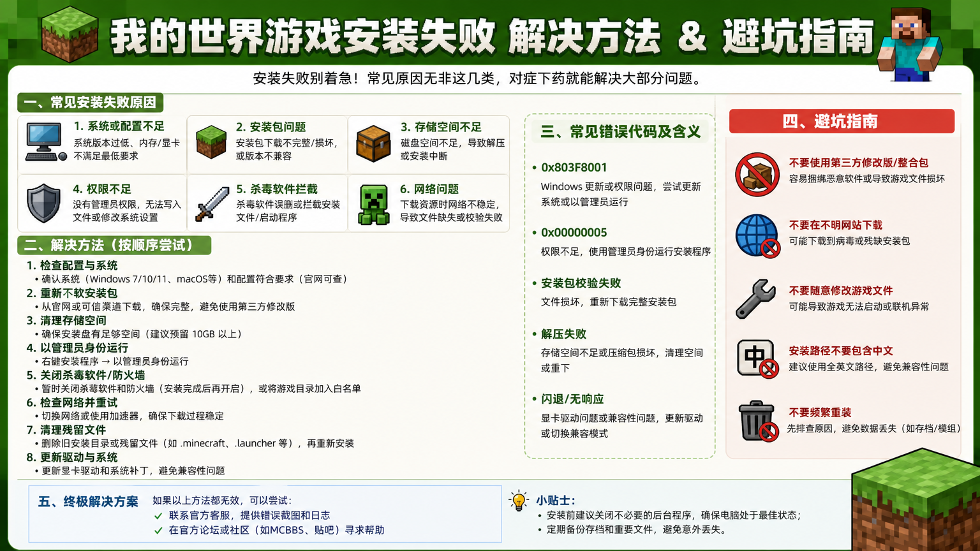Click 不要频繁重装 warning
Screen dimensions: 980x551
click(x=820, y=413)
